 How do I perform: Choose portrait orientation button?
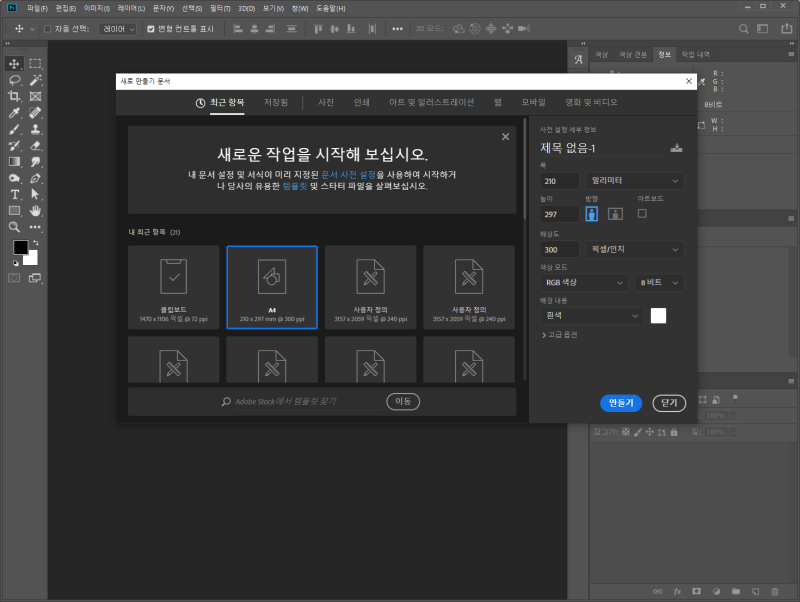click(592, 214)
